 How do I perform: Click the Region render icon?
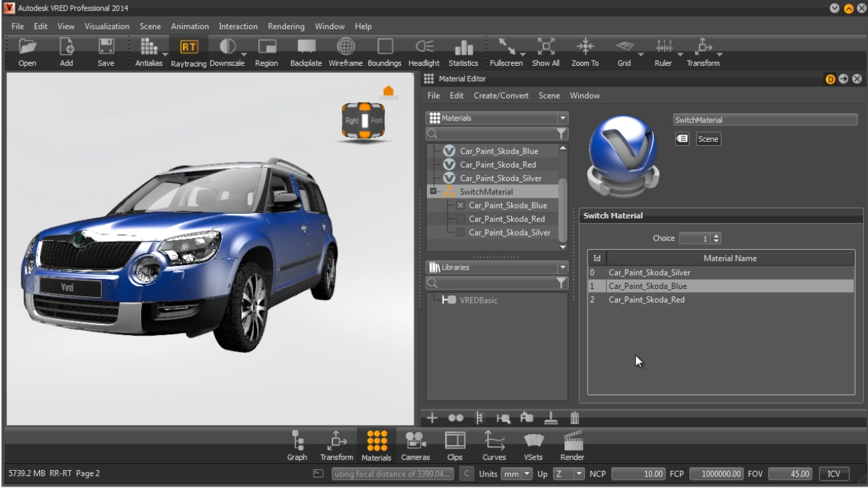pyautogui.click(x=266, y=52)
